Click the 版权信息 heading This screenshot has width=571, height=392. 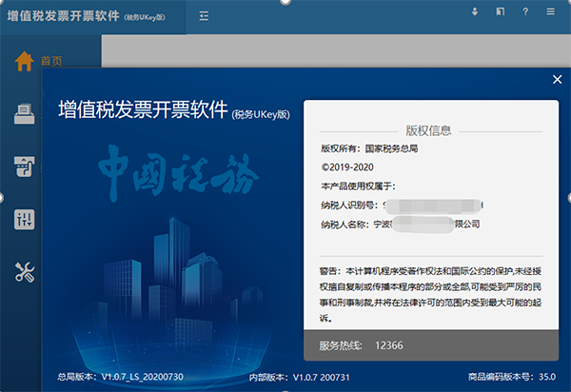coord(430,130)
